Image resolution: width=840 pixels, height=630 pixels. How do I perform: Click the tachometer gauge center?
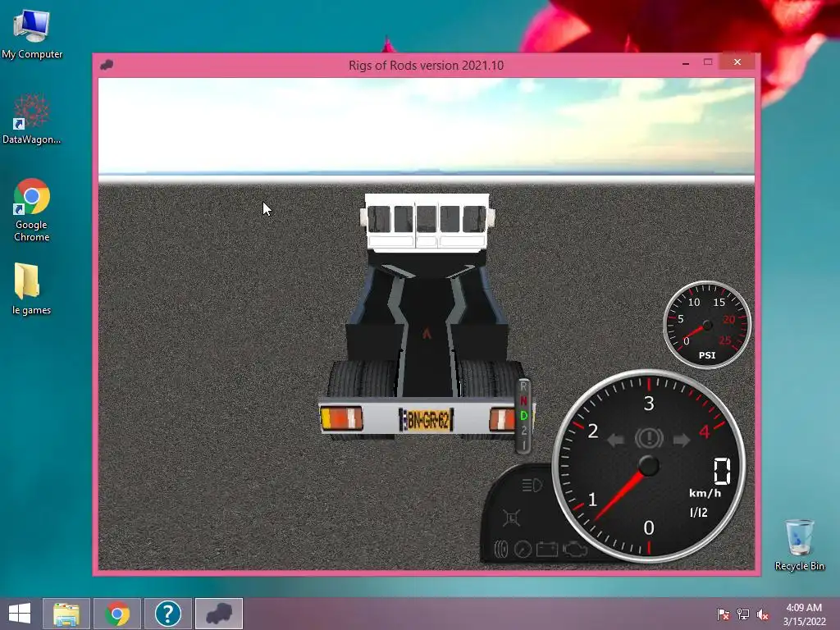point(648,466)
